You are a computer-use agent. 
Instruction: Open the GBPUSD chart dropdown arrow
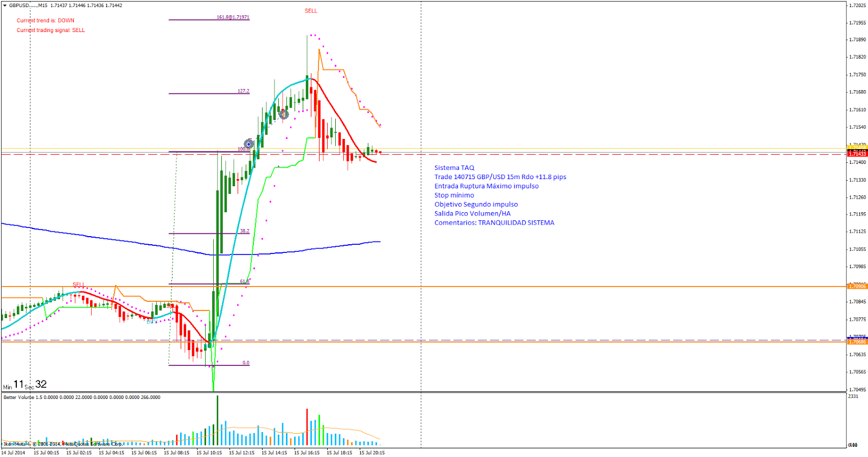pos(5,5)
